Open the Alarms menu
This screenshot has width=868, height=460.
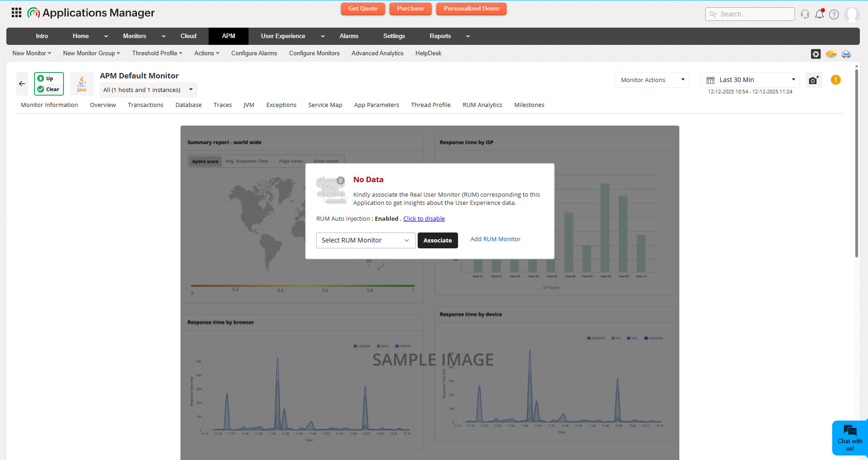tap(349, 36)
